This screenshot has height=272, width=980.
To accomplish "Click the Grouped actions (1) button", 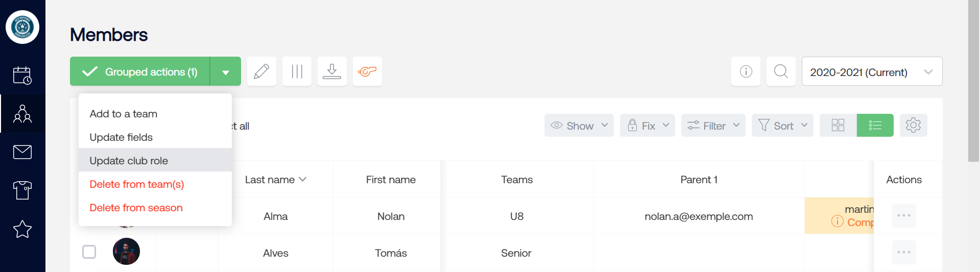I will coord(140,71).
